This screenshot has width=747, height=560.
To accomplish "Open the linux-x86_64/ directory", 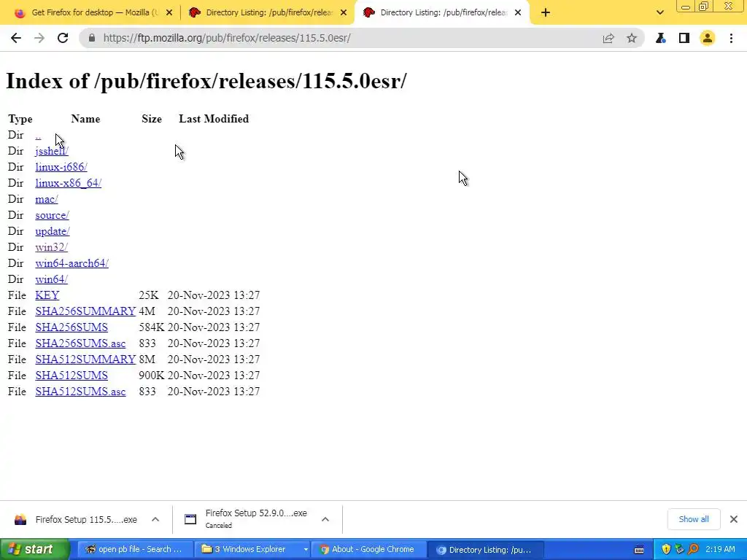I will (68, 183).
